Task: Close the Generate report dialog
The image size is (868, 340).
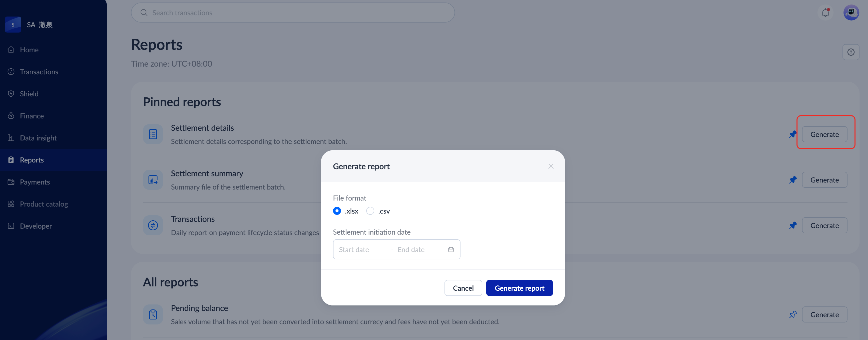Action: pos(550,166)
